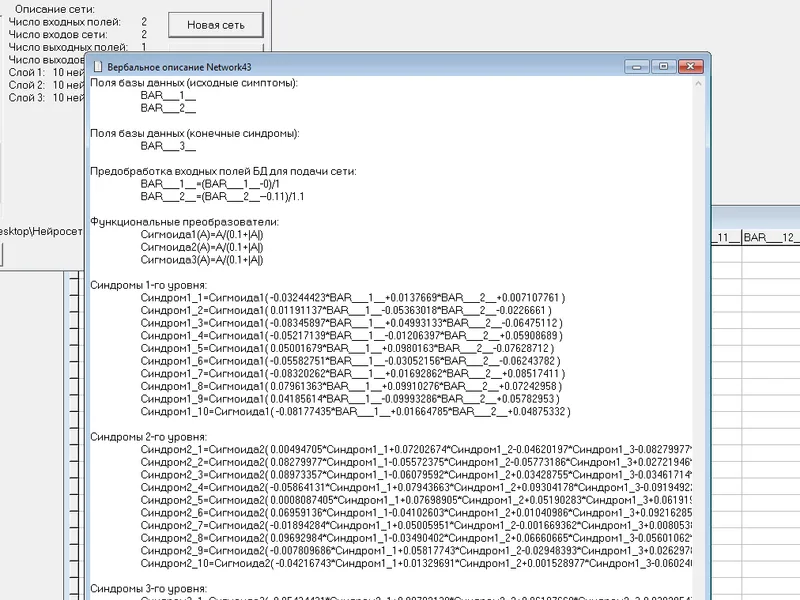Click the Синдром2_7 formula line
The image size is (800, 600).
click(x=416, y=525)
